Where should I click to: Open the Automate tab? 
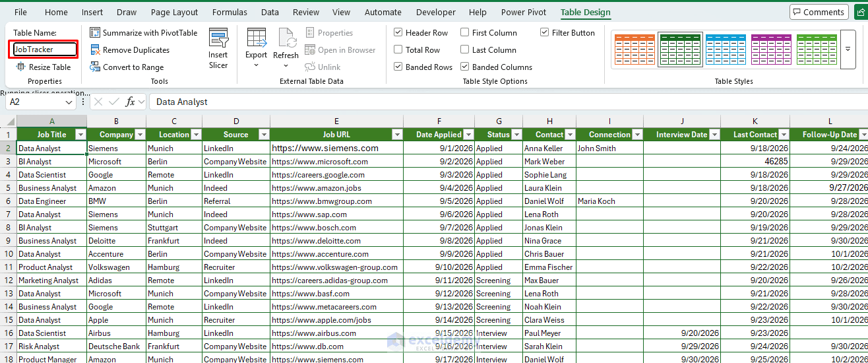point(383,12)
